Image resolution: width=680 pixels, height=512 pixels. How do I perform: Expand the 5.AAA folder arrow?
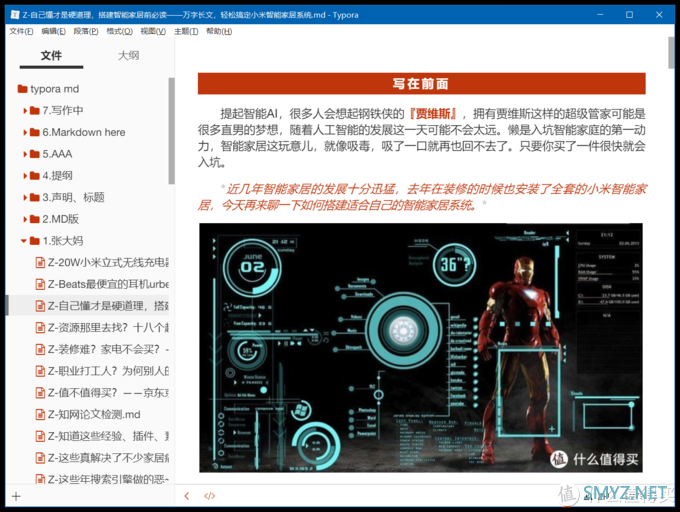(25, 154)
